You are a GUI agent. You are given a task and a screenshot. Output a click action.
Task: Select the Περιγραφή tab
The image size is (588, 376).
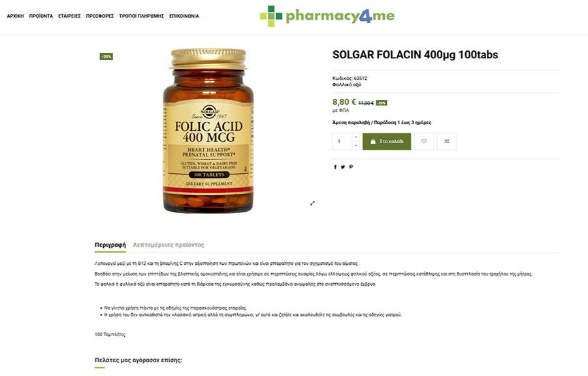110,245
